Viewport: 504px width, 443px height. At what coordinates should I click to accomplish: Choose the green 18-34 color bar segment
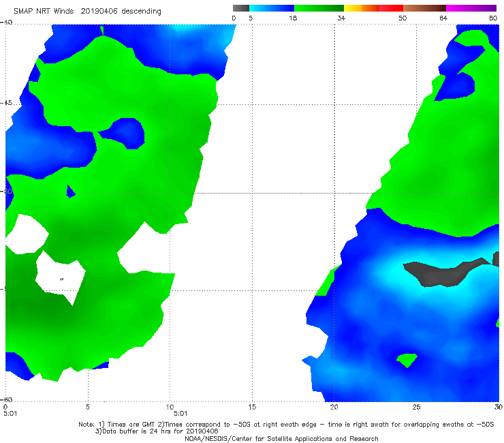[319, 8]
